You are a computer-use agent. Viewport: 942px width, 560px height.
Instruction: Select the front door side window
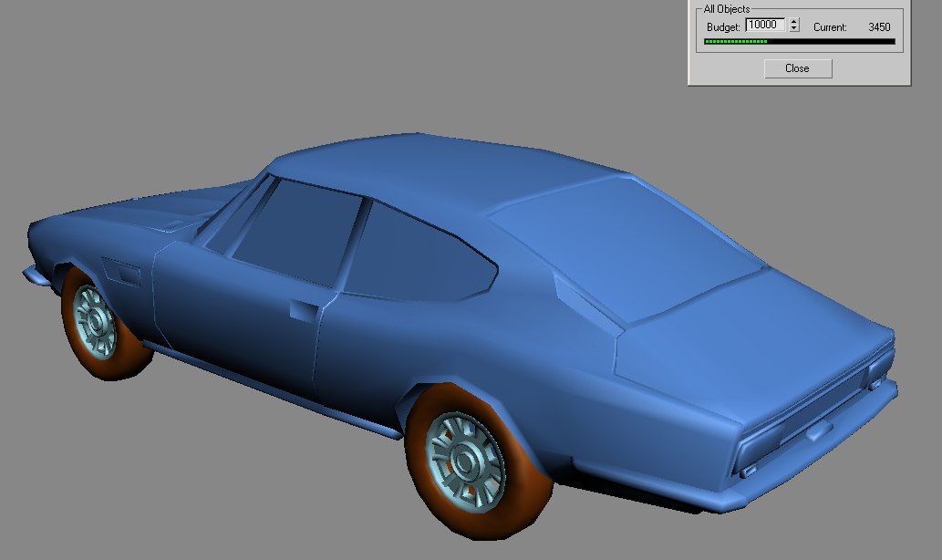(292, 228)
